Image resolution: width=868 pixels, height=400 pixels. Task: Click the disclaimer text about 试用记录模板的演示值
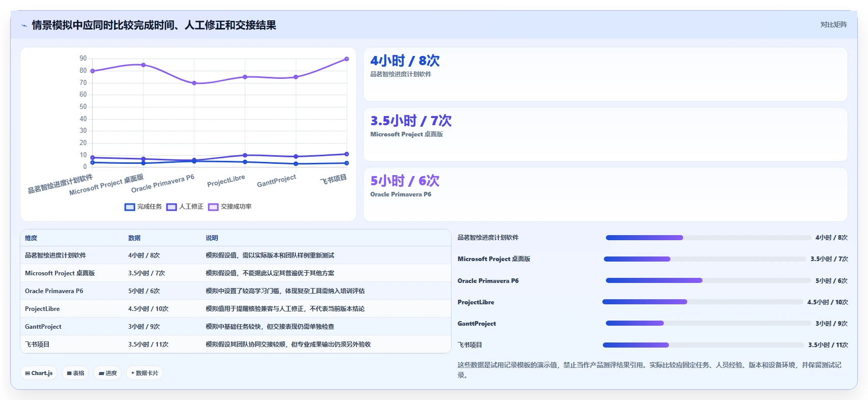click(x=649, y=370)
